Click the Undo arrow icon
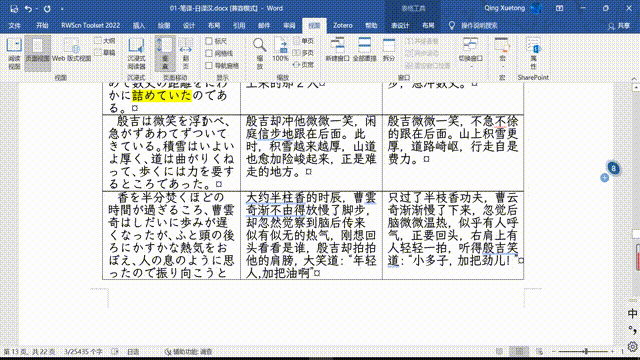The width and height of the screenshot is (640, 360). [28, 9]
